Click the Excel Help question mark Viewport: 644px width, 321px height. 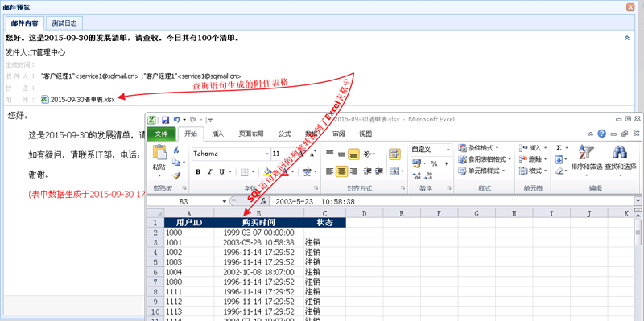click(x=601, y=134)
